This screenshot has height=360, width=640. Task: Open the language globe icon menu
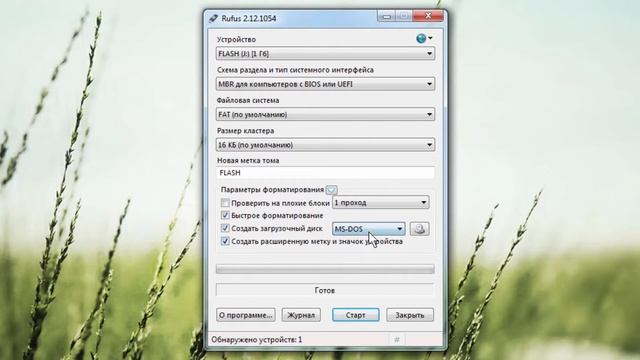pyautogui.click(x=424, y=38)
